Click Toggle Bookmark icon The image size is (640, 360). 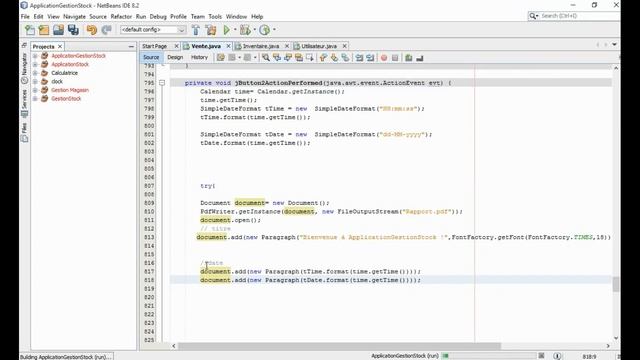coord(345,58)
